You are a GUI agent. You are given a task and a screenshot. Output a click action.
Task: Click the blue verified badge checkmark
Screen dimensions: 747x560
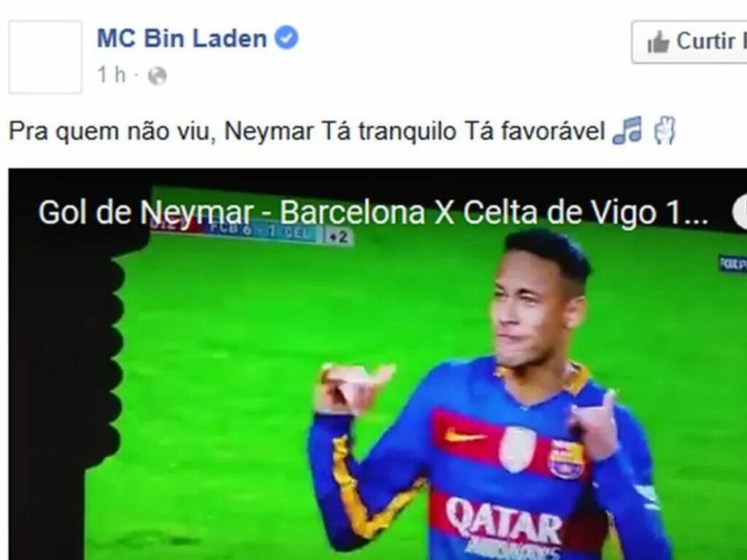pos(286,38)
